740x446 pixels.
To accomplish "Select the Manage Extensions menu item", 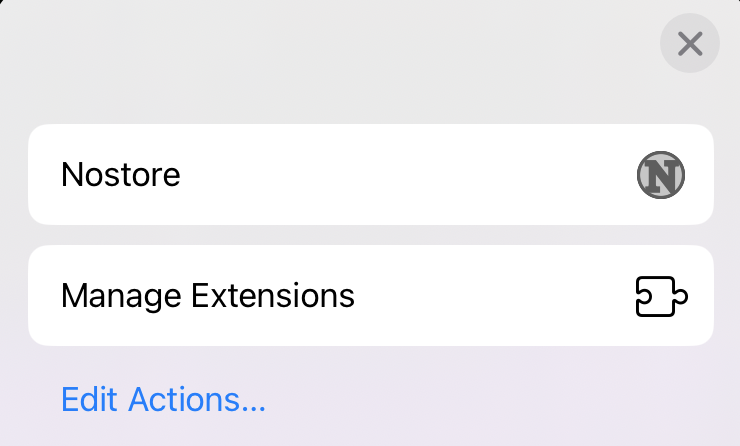I will tap(370, 296).
